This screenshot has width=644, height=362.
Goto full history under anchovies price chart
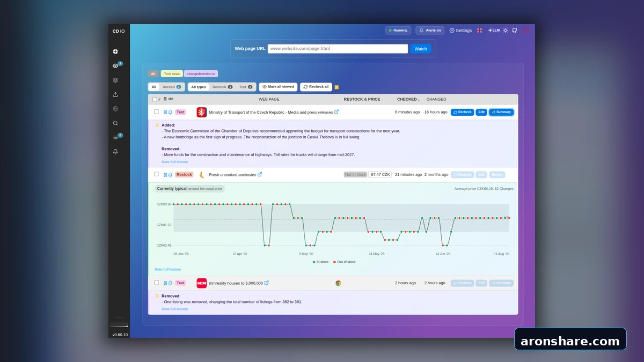[167, 269]
